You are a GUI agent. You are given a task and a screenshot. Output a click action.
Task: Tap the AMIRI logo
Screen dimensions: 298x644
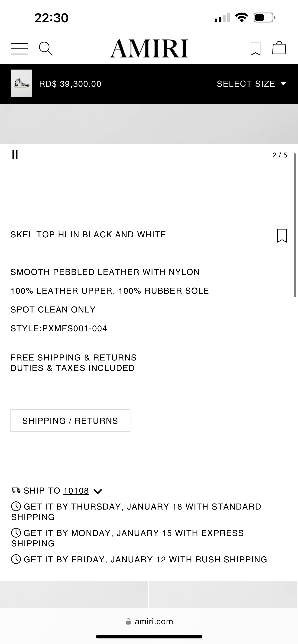pos(149,48)
